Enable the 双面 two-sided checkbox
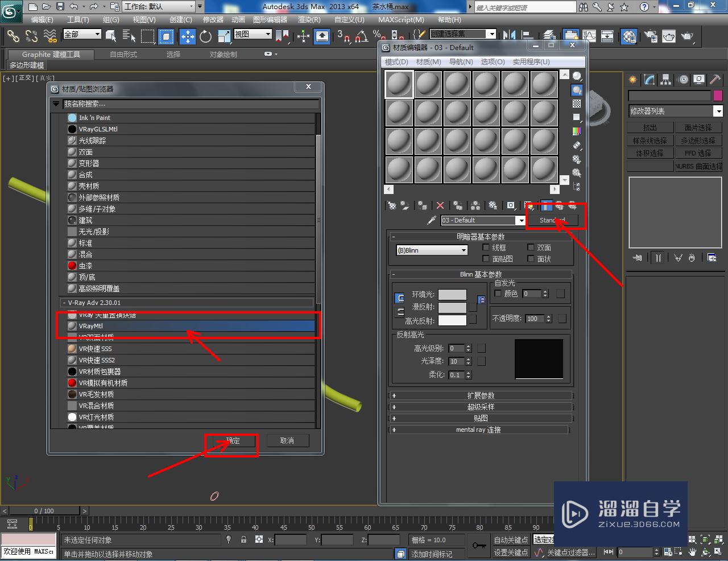 click(x=531, y=247)
